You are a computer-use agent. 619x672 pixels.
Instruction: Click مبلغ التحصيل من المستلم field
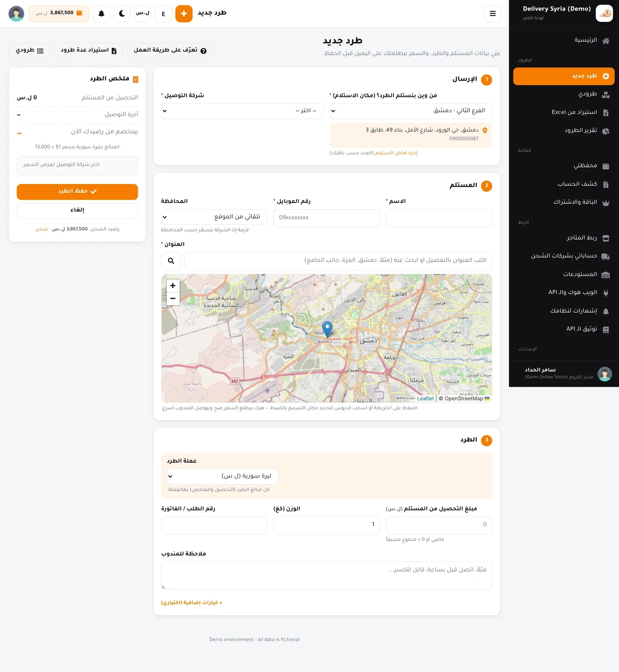tap(439, 525)
